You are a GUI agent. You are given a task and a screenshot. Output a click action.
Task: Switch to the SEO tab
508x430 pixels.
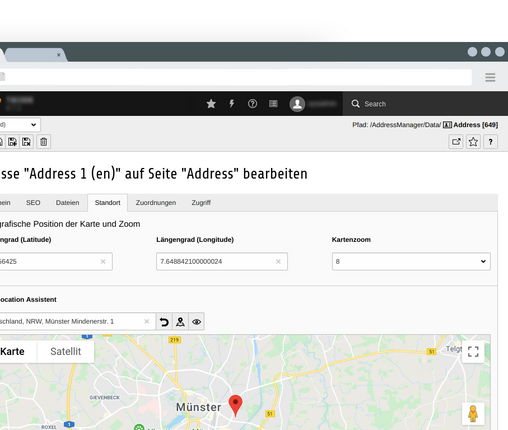(x=33, y=203)
